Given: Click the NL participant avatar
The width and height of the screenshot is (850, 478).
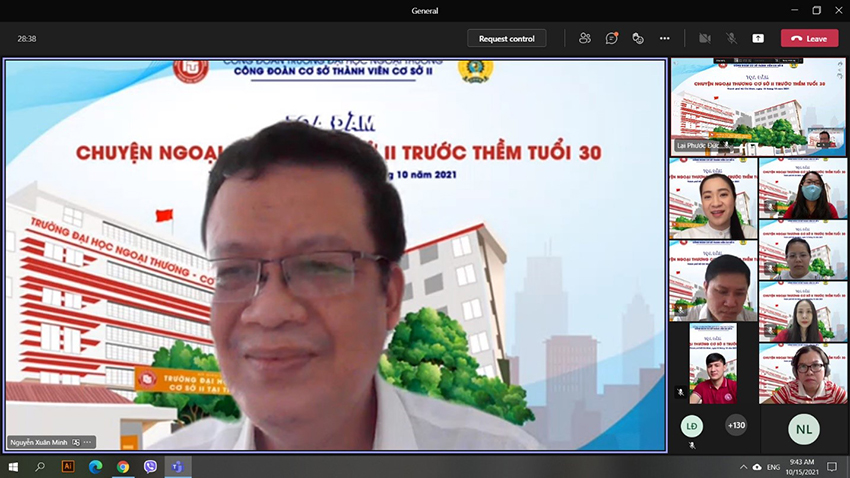Looking at the screenshot, I should (x=804, y=429).
